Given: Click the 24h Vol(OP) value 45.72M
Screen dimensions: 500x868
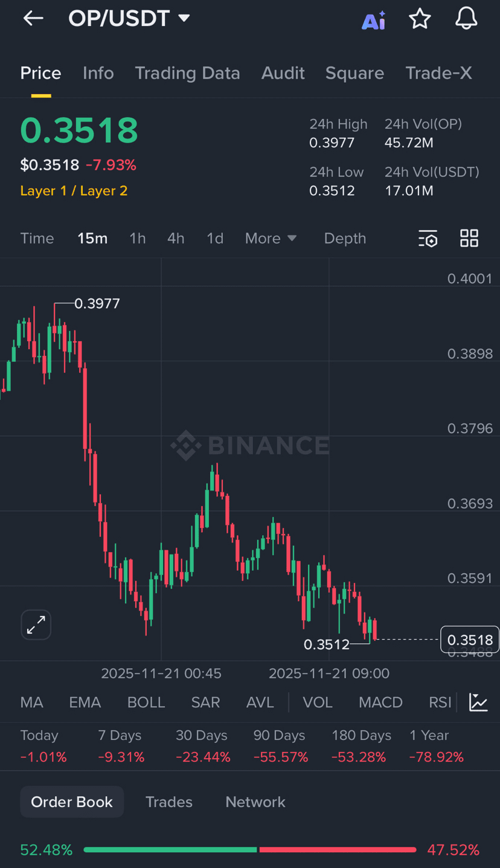Looking at the screenshot, I should [x=409, y=143].
